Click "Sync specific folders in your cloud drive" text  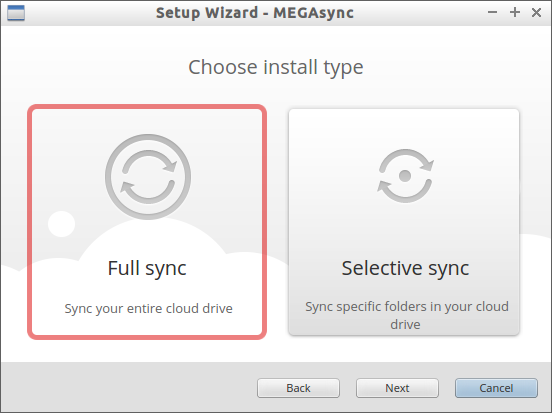tap(407, 315)
